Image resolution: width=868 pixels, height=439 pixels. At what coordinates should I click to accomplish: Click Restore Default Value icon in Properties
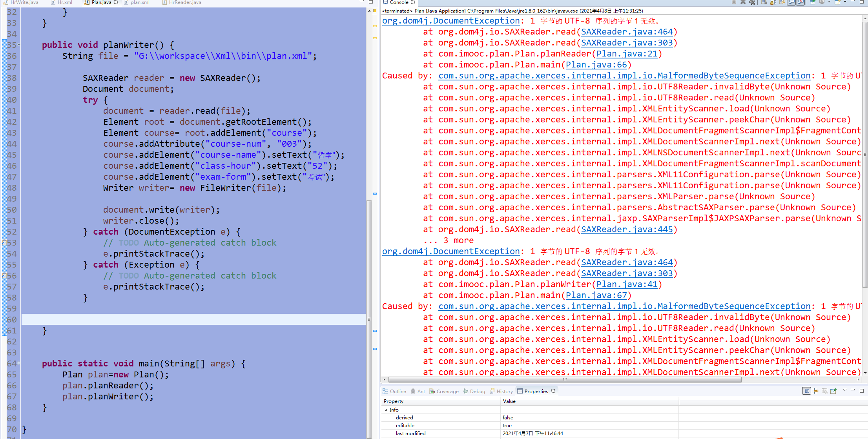click(824, 391)
